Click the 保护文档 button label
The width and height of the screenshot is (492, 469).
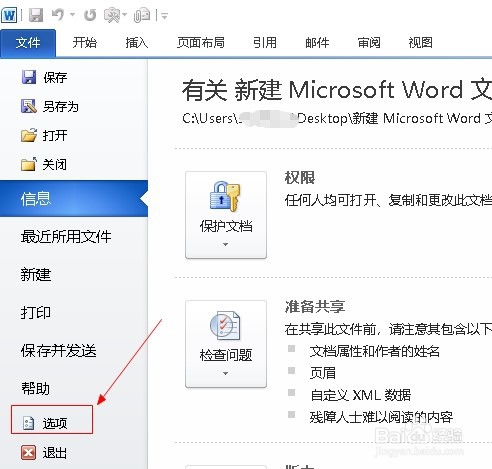click(226, 226)
